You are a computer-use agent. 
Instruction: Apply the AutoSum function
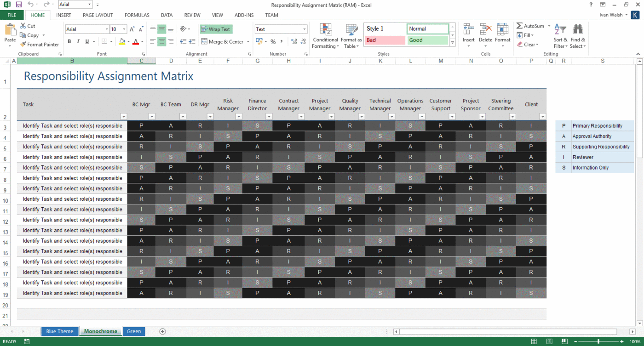(532, 26)
